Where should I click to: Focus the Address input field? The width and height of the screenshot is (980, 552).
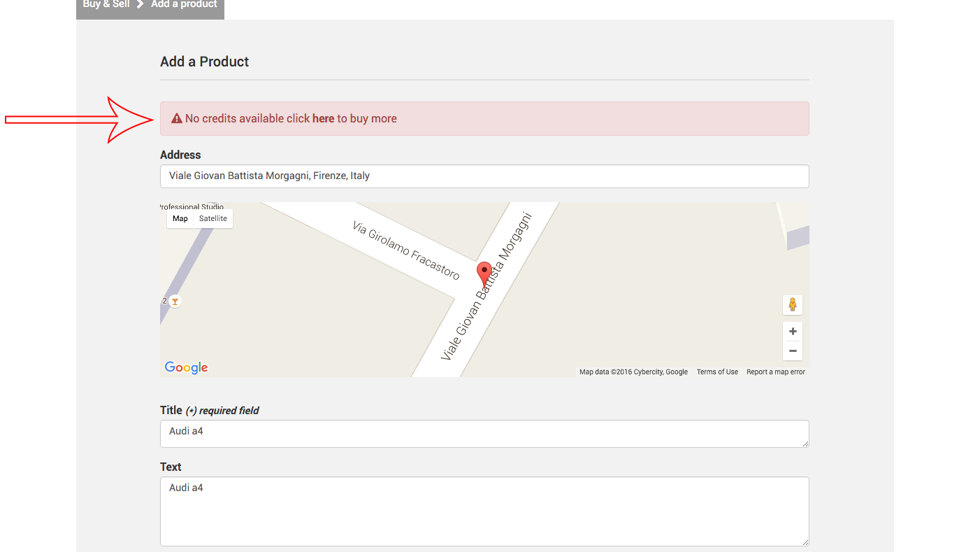[x=484, y=176]
